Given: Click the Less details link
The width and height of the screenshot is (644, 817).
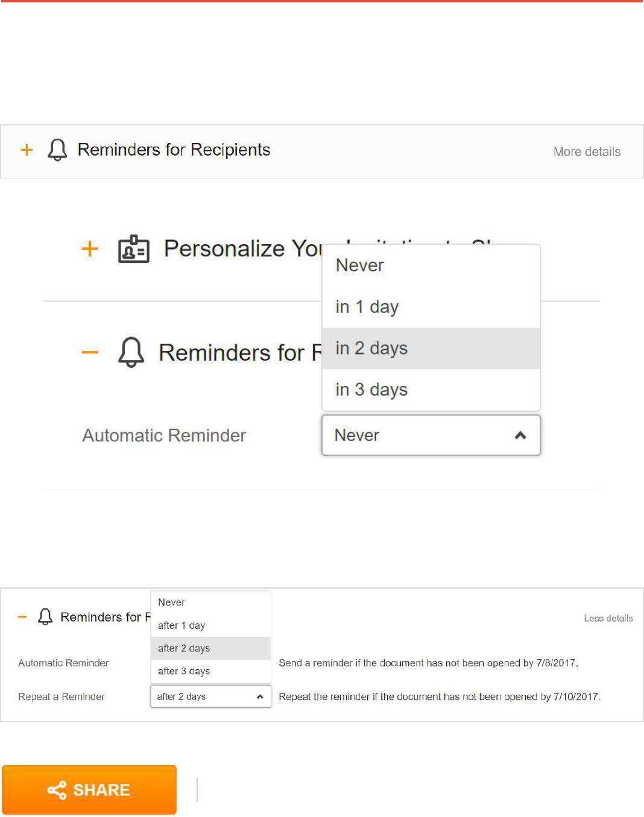Looking at the screenshot, I should (608, 619).
